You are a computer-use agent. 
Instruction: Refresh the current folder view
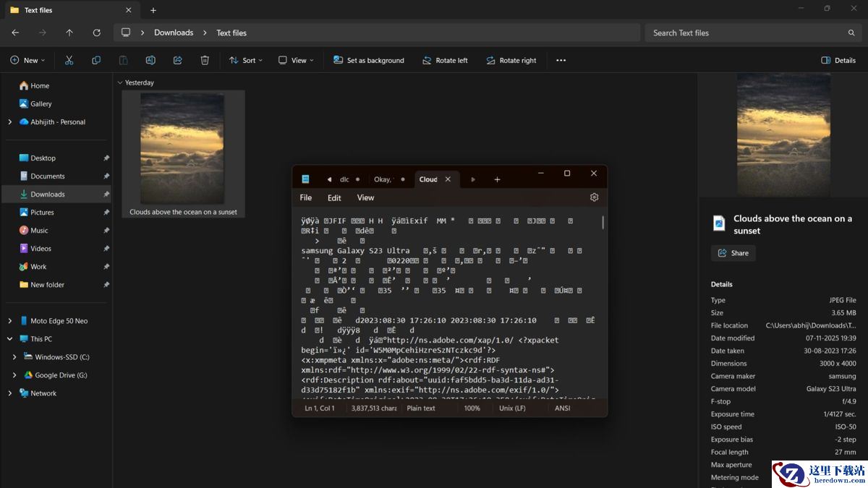click(96, 33)
